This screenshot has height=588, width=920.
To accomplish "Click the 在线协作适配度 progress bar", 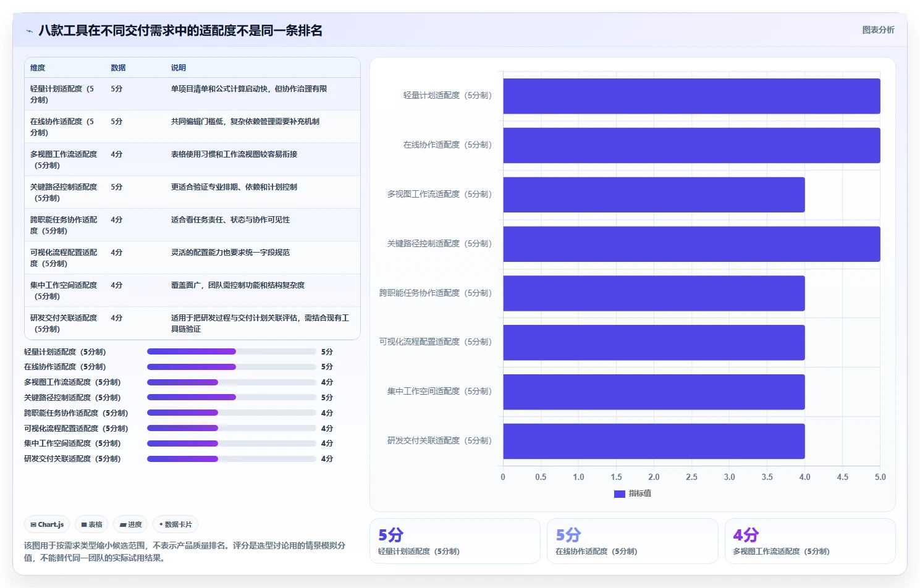I will pyautogui.click(x=232, y=367).
